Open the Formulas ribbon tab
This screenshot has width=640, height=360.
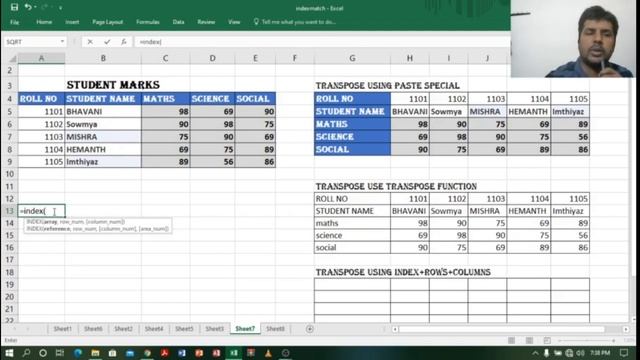pos(148,22)
